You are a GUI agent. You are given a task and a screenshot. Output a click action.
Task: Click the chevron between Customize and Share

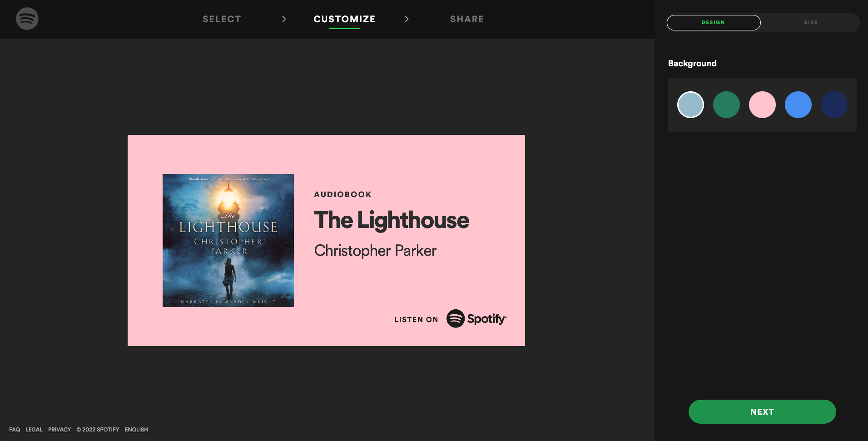pyautogui.click(x=407, y=19)
